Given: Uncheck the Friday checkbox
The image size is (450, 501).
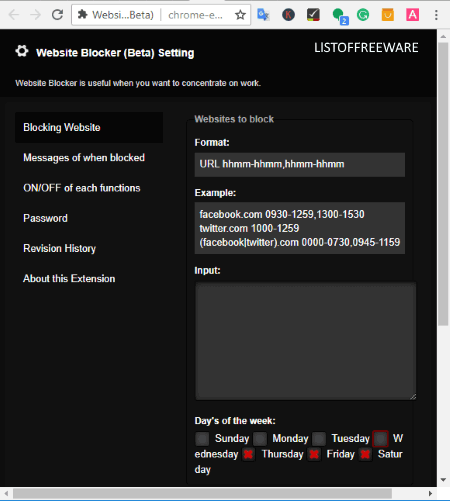Looking at the screenshot, I should click(314, 454).
